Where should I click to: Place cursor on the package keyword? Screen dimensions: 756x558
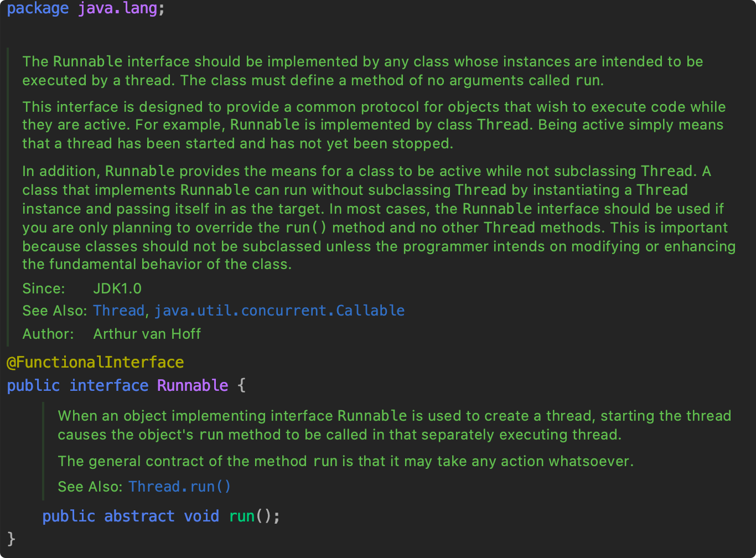38,9
